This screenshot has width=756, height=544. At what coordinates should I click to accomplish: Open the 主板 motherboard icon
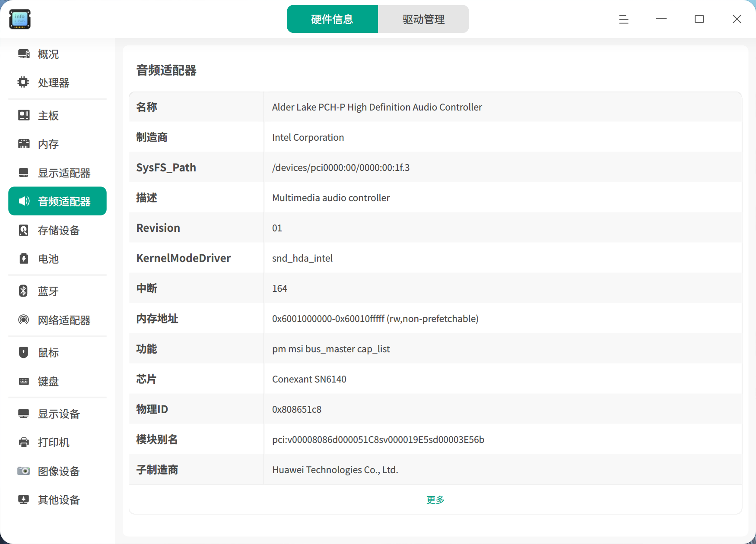(24, 115)
